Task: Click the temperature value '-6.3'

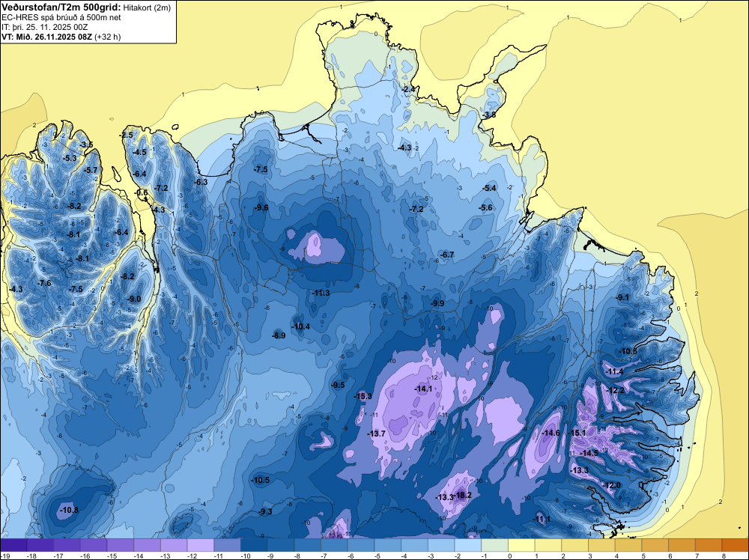Action: tap(201, 182)
